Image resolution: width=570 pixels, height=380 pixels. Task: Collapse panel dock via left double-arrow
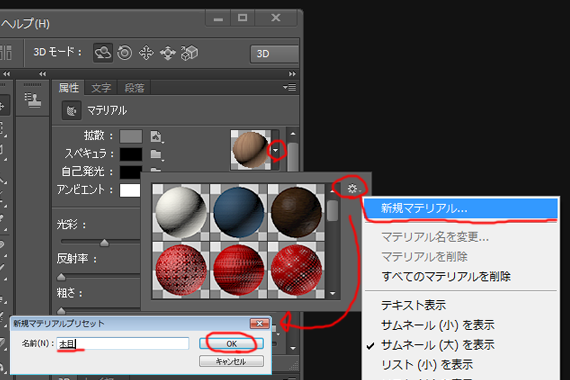point(43,74)
